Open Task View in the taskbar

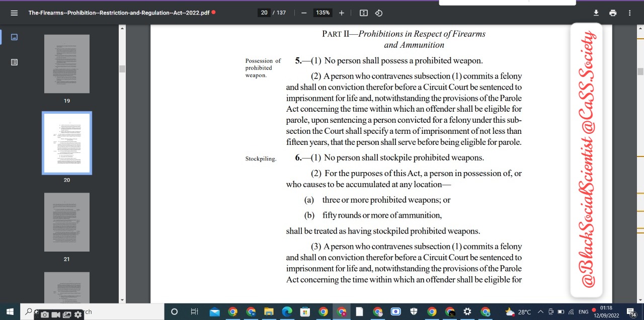(195, 312)
